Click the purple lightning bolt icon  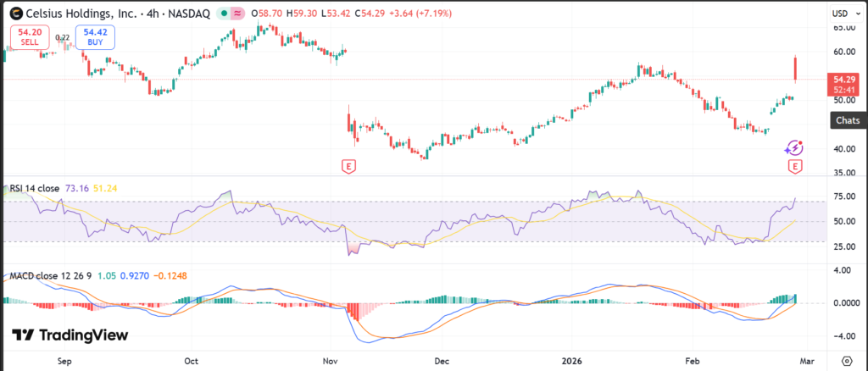coord(794,147)
